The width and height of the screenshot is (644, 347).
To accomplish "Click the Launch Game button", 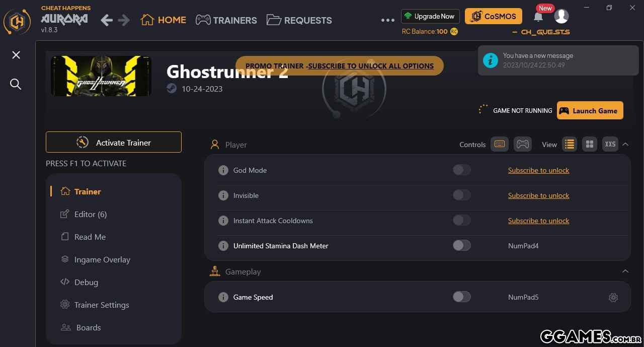I will 590,110.
